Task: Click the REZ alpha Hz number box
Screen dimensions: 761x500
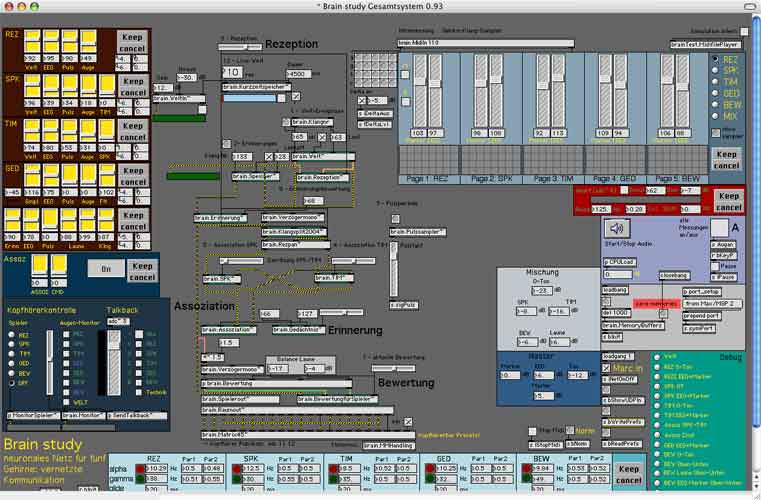Action: coord(157,469)
